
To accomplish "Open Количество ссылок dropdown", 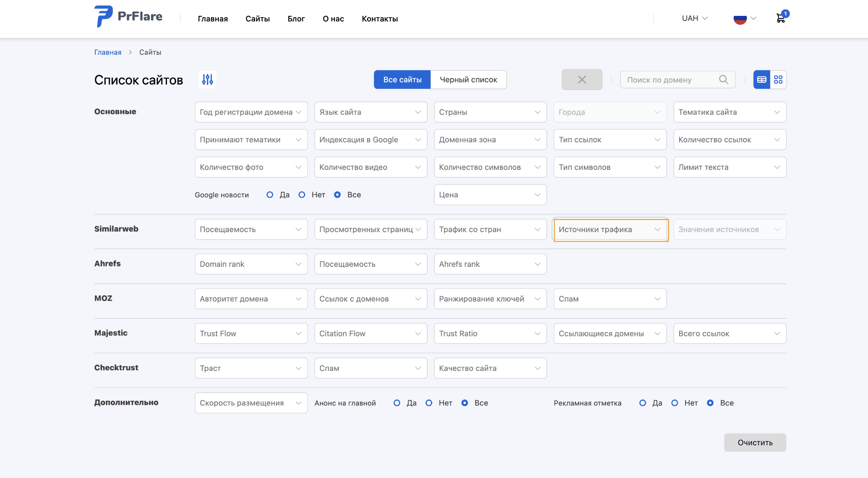I will (730, 139).
